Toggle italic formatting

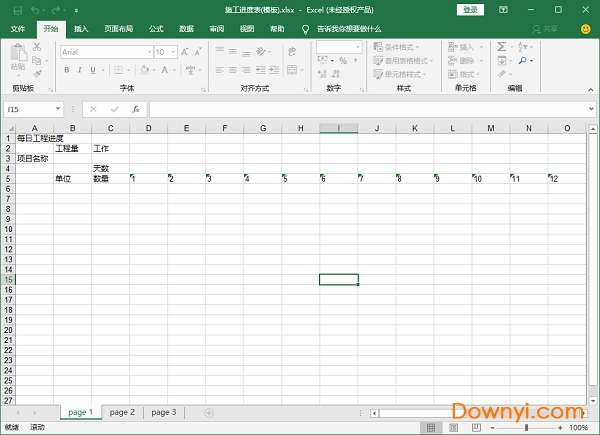pyautogui.click(x=81, y=70)
